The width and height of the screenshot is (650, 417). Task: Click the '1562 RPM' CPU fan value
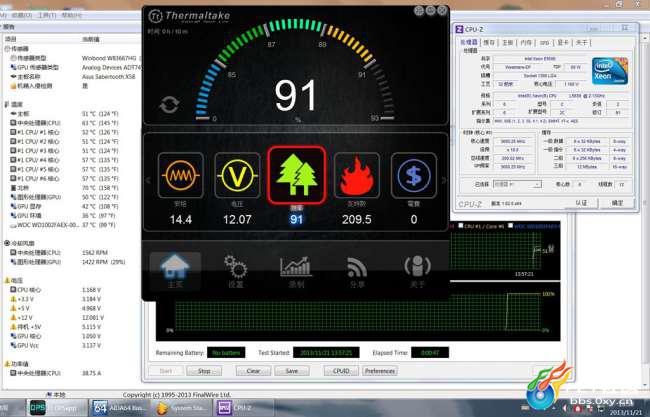95,252
